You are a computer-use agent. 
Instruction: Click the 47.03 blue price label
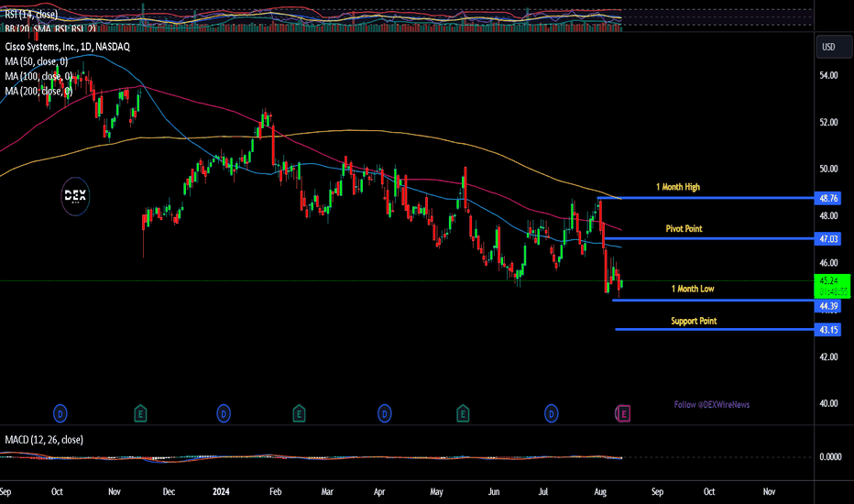[x=827, y=238]
